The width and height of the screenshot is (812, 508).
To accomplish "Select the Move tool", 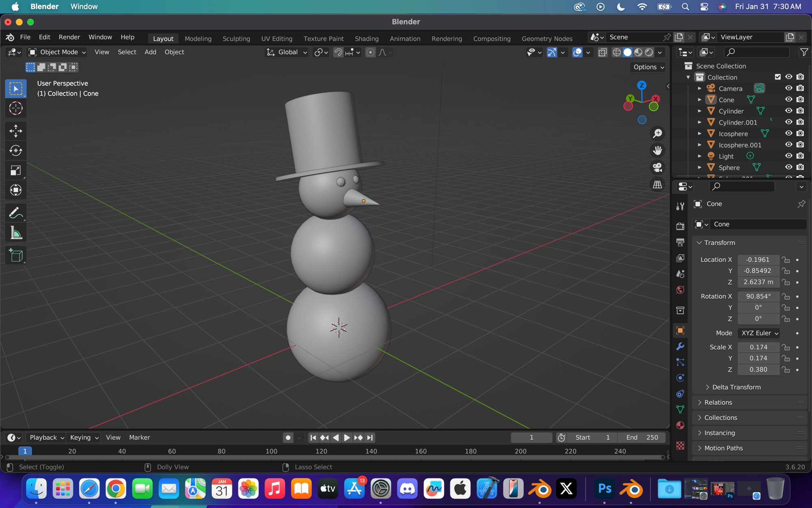I will point(16,131).
